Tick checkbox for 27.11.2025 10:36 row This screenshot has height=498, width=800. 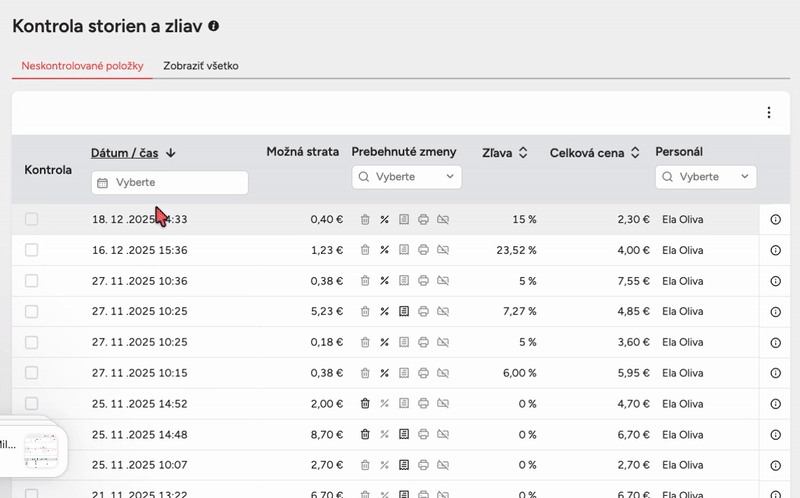point(32,281)
